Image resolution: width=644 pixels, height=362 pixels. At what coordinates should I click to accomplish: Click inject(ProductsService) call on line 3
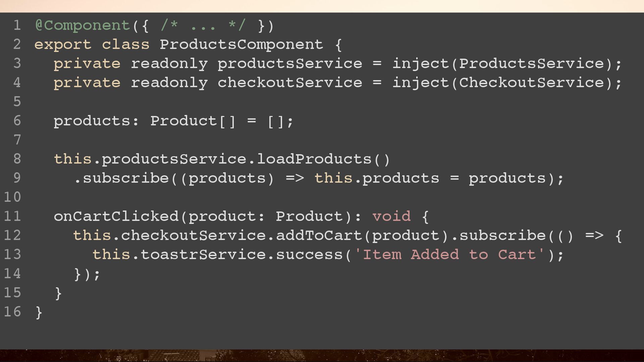tap(502, 64)
